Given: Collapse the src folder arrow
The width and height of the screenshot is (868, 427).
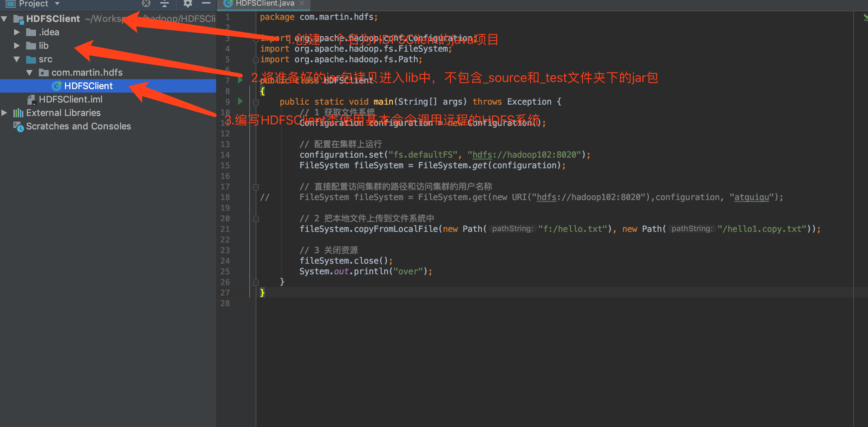Looking at the screenshot, I should (17, 59).
